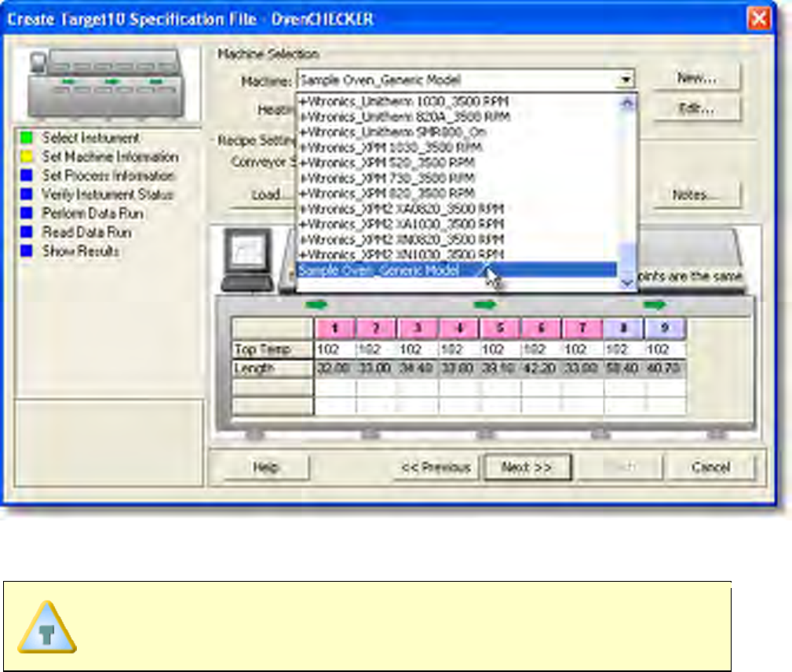Click the Top Temp cell under zone 5
The height and width of the screenshot is (672, 792).
500,349
